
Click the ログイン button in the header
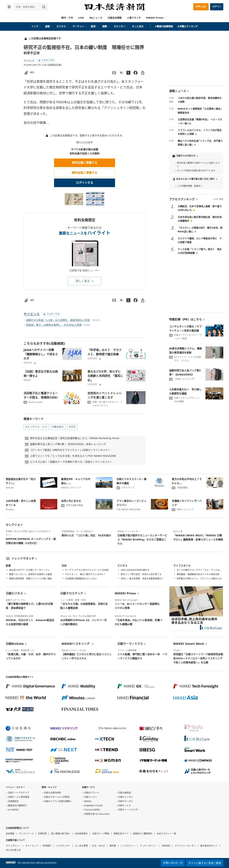click(217, 6)
